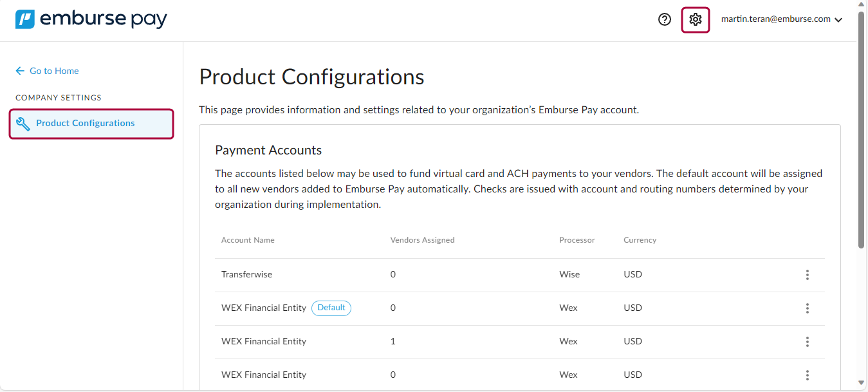Screen dimensions: 868x392
Task: Click the Vendors Assigned column header
Action: click(x=422, y=240)
